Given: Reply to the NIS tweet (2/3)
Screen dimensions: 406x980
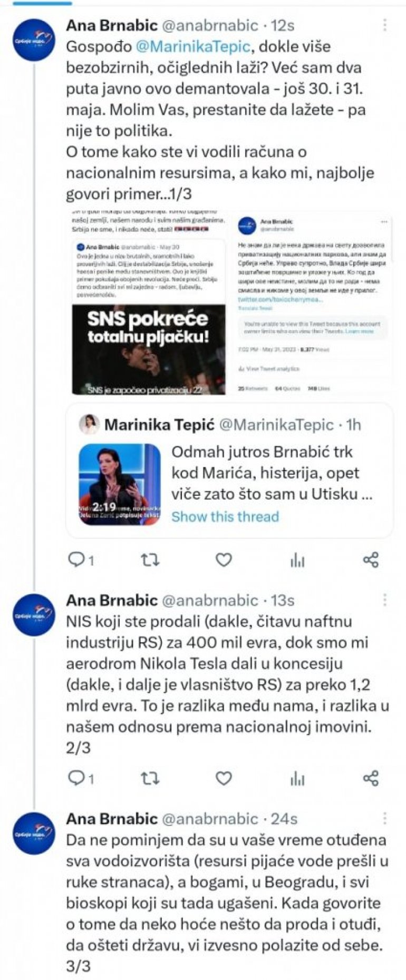Looking at the screenshot, I should click(77, 777).
